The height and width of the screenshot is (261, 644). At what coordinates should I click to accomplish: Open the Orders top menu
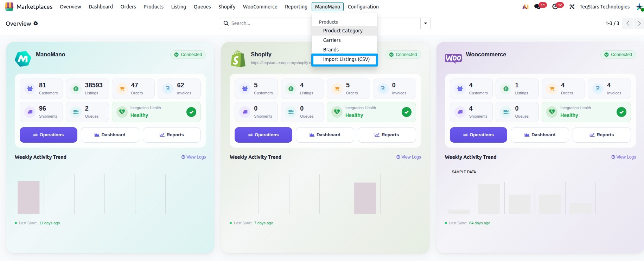coord(128,7)
